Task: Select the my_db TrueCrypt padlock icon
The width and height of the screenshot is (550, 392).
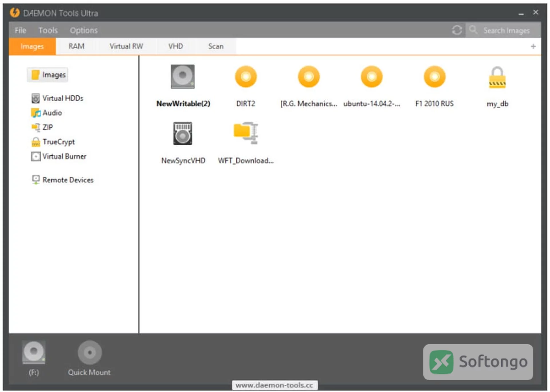Action: (x=497, y=77)
